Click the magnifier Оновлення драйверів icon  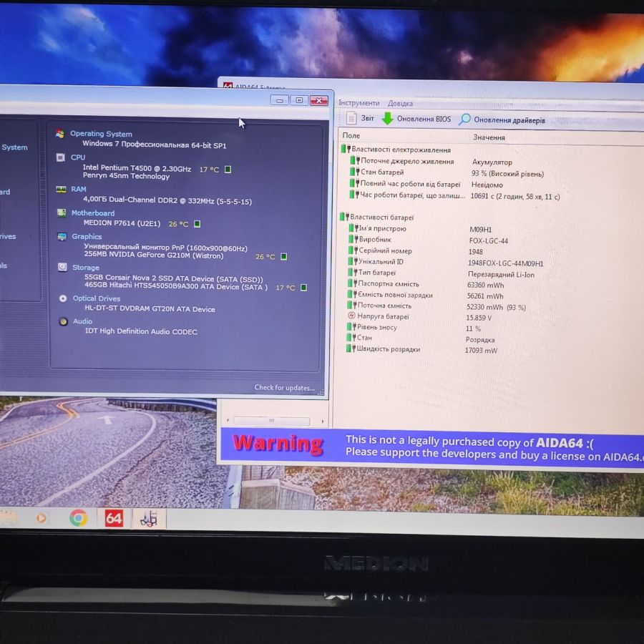tap(464, 119)
